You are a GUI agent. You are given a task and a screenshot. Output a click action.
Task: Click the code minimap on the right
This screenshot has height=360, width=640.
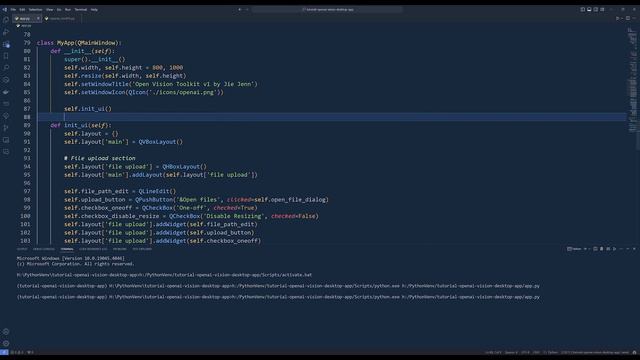point(632,80)
